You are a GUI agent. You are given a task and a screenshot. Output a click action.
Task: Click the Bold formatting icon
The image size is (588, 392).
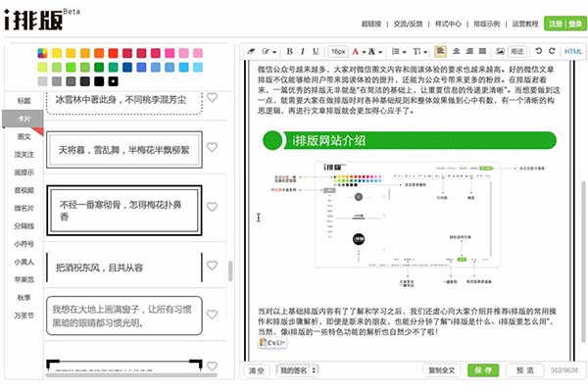coord(290,51)
